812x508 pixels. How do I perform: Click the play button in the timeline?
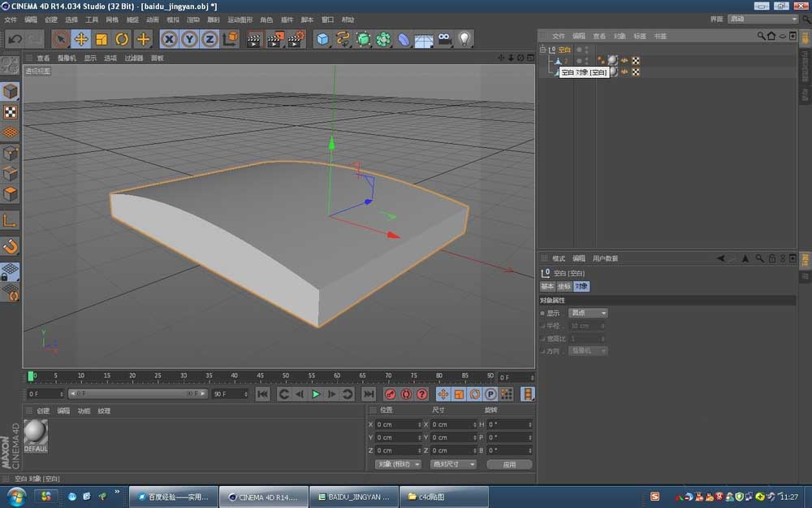317,394
